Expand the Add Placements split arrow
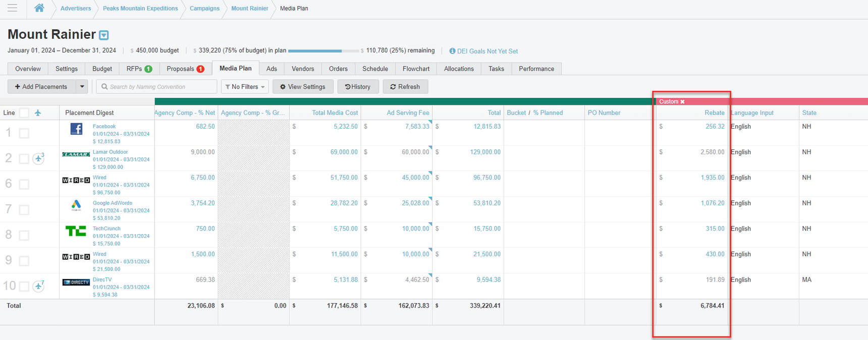This screenshot has width=868, height=340. [x=82, y=87]
